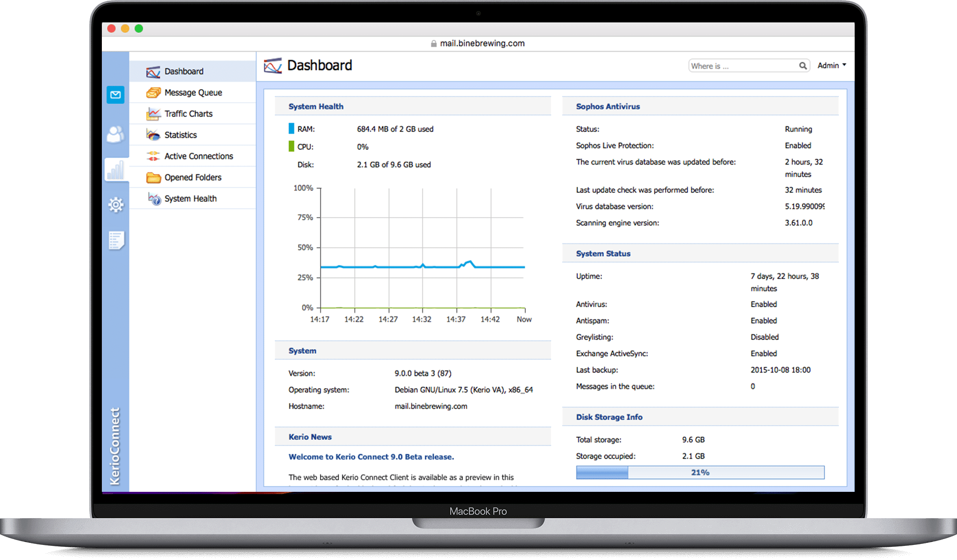Open the Dashboard menu item
957x560 pixels.
tap(192, 72)
